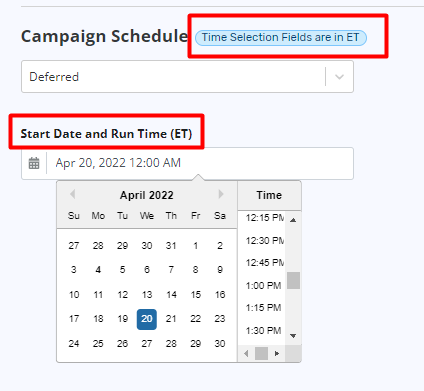Click horizontal scroll right arrow
The image size is (424, 391).
(277, 353)
